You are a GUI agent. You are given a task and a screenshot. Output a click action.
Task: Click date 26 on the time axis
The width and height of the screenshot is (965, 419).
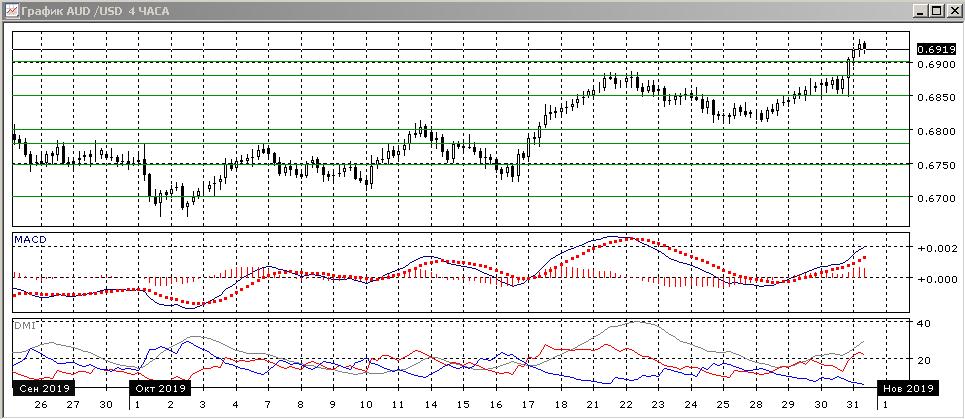41,405
